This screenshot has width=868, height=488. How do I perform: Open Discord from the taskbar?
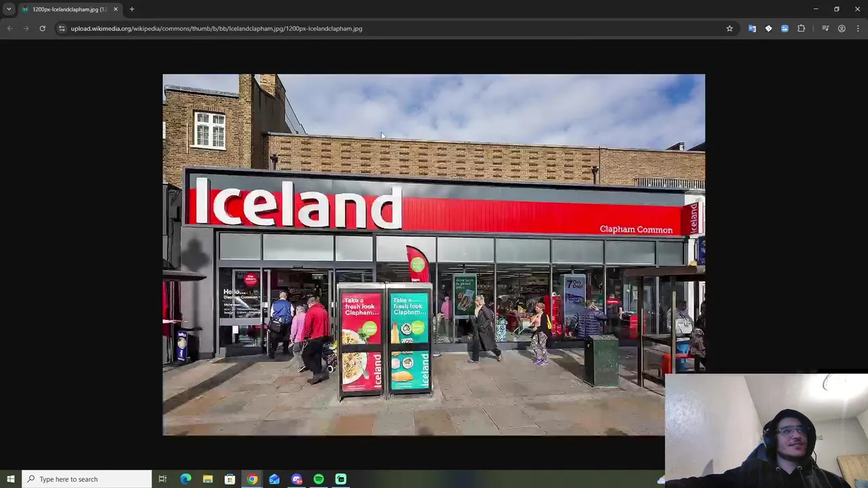click(x=296, y=479)
